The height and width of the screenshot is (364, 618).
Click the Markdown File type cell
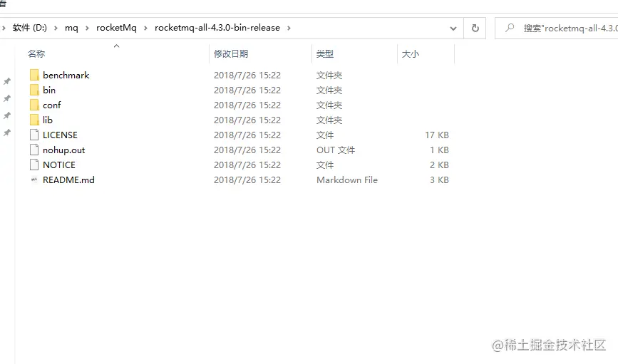click(x=347, y=180)
